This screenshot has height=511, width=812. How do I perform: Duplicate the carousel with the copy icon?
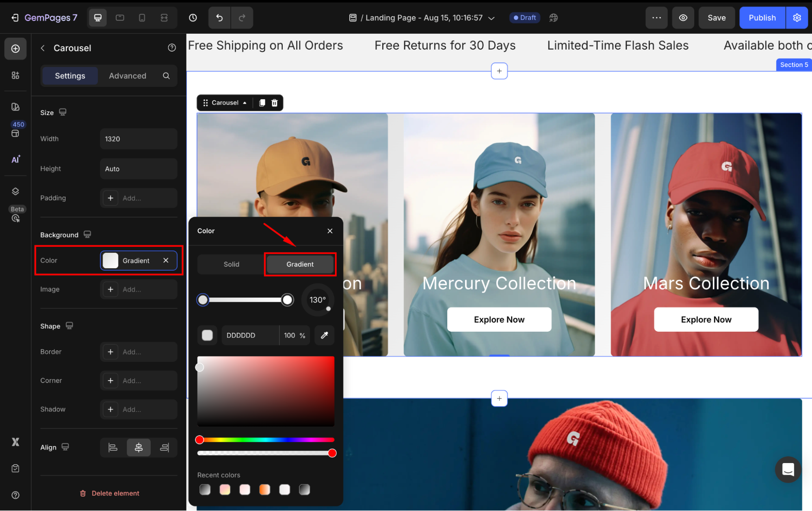click(x=262, y=103)
